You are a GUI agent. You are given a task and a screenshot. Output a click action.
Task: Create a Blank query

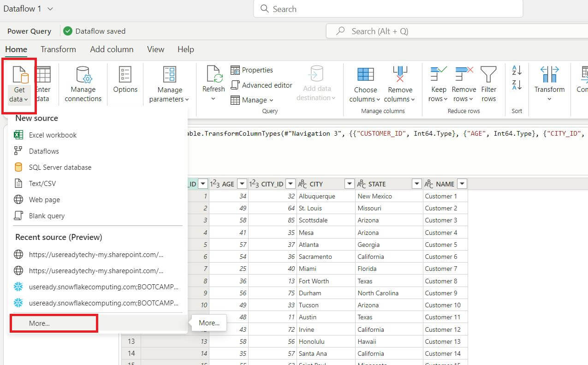coord(97,216)
